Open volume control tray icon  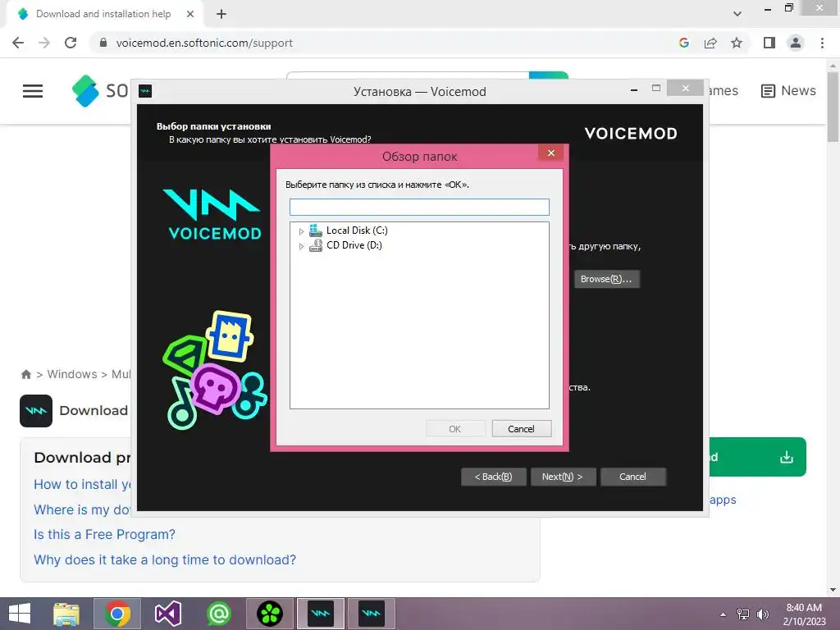(762, 614)
